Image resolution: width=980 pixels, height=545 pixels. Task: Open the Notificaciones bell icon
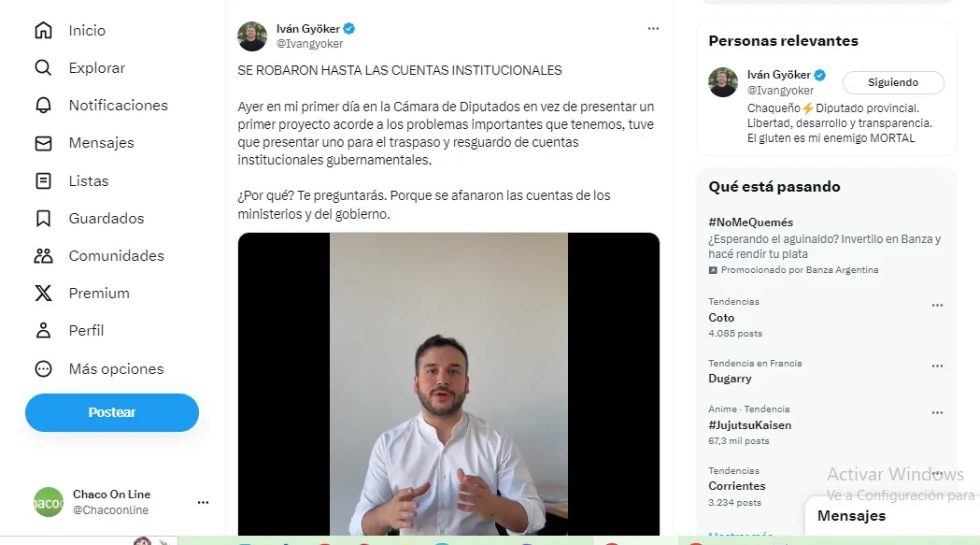point(43,105)
